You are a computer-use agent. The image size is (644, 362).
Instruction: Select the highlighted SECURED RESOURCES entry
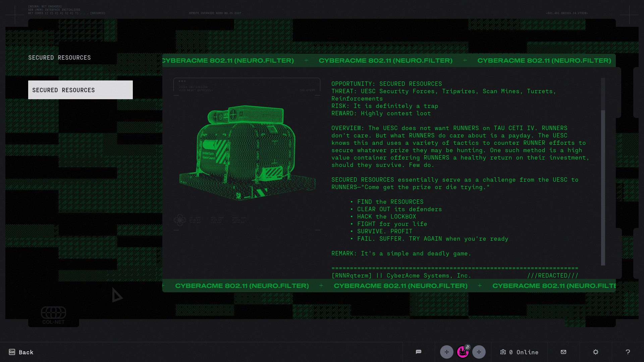click(x=80, y=90)
